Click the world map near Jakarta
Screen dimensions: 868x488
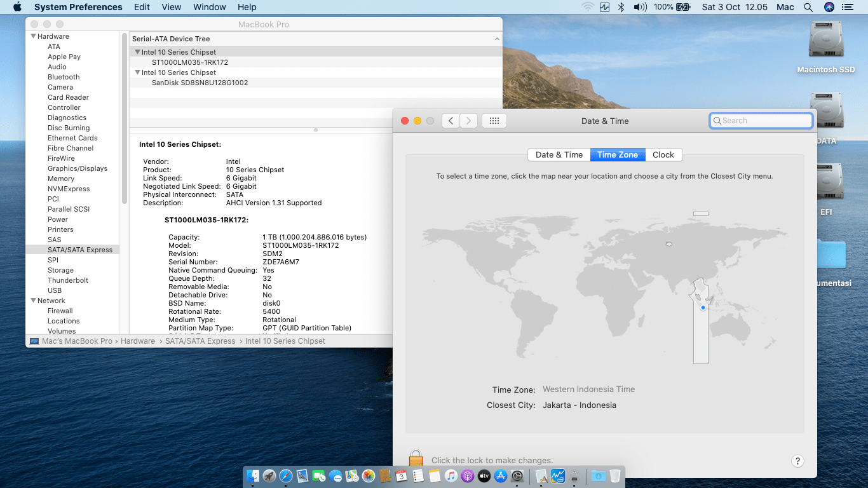point(703,308)
